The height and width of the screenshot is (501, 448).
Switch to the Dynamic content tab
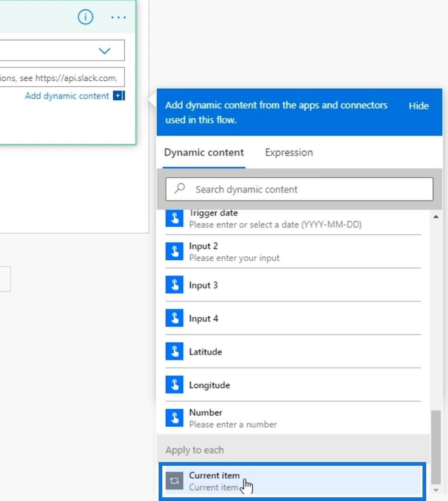point(204,153)
